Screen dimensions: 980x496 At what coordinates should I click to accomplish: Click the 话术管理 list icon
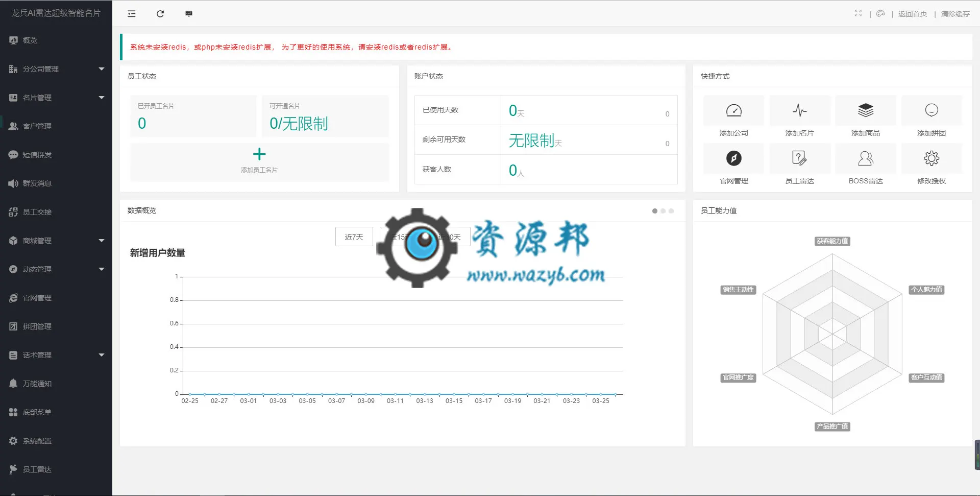[13, 355]
